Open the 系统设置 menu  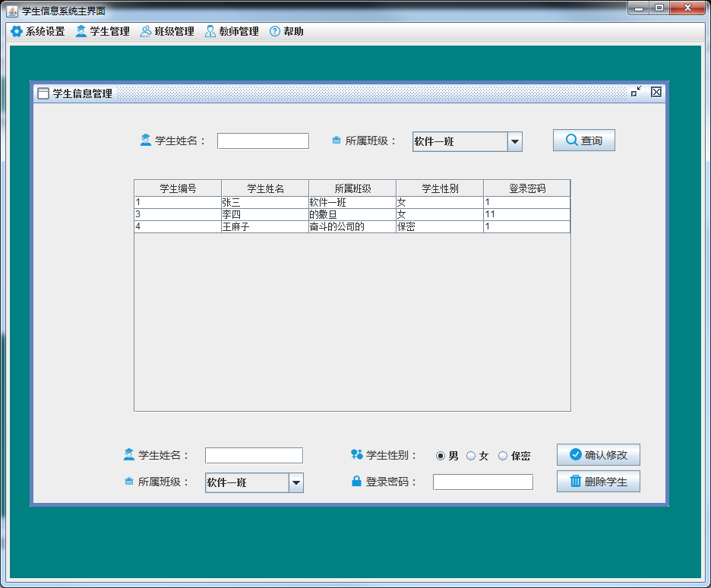38,32
